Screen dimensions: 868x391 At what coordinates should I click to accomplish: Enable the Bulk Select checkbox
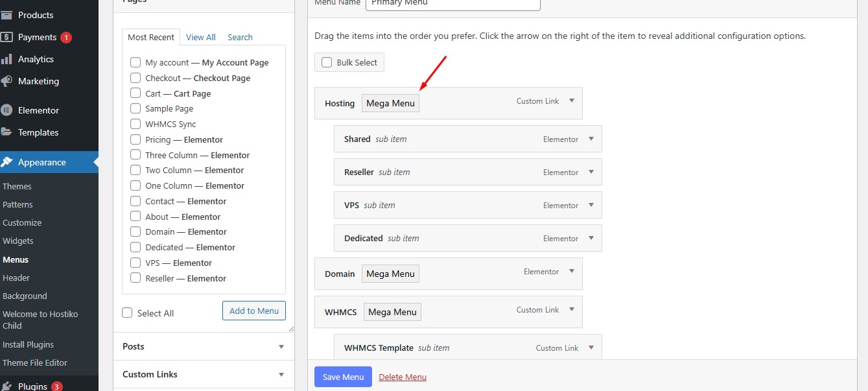(327, 62)
